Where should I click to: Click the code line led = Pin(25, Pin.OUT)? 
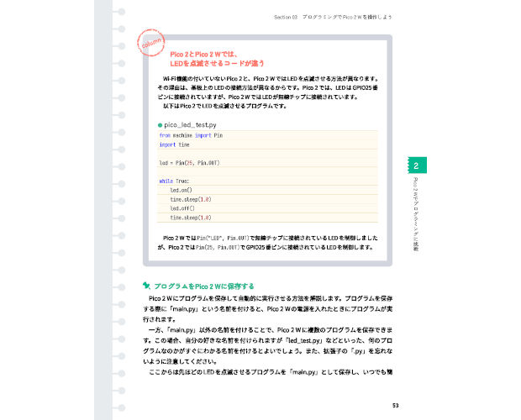coord(189,163)
